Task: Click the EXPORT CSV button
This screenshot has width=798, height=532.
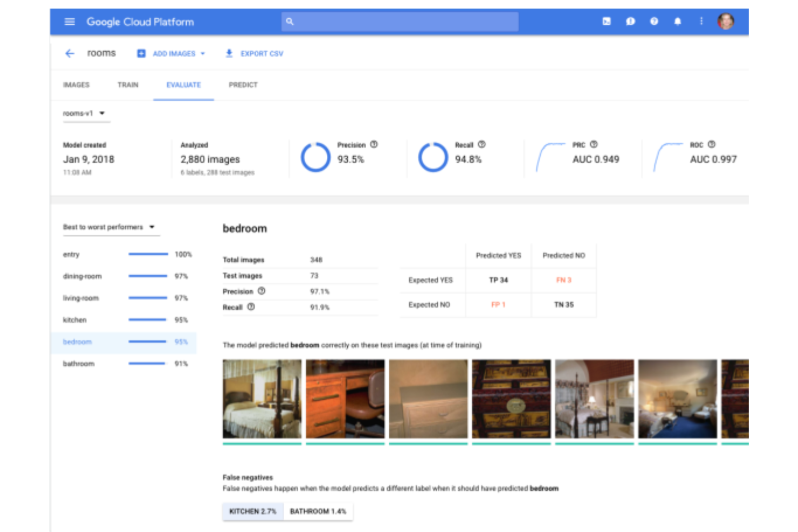Action: tap(254, 53)
